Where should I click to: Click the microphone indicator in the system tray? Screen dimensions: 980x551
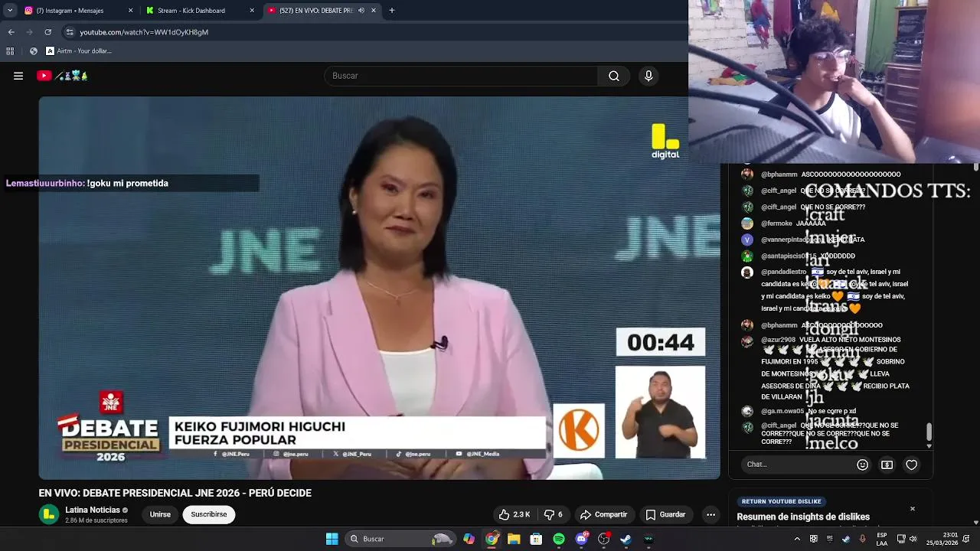click(863, 539)
